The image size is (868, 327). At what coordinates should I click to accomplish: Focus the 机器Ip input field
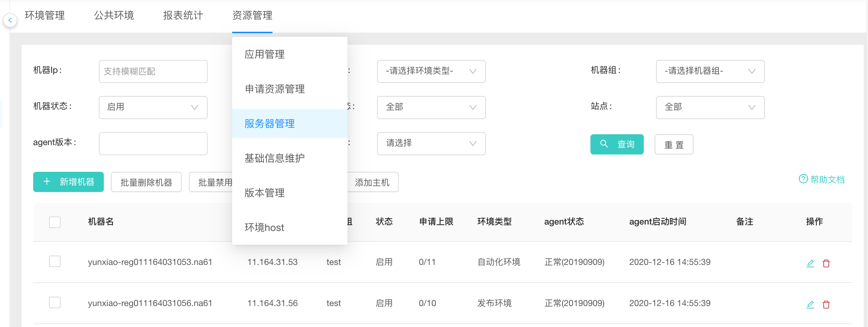153,71
